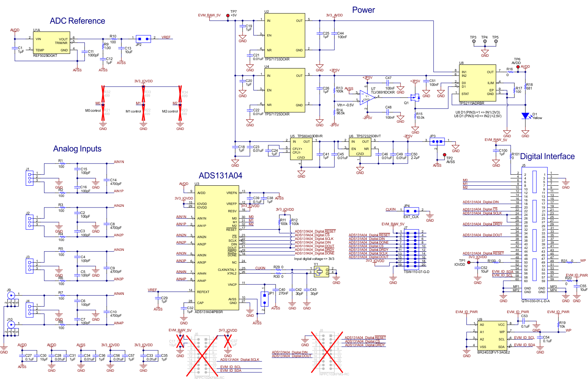Select the U7 TLV3691IDCKR comparator triangle
This screenshot has width=588, height=379.
pos(367,98)
